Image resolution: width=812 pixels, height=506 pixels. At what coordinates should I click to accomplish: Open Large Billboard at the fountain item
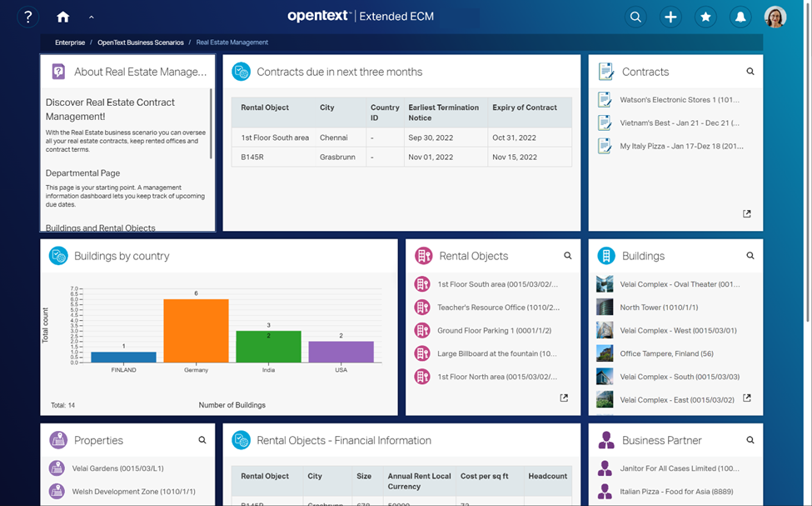(497, 353)
